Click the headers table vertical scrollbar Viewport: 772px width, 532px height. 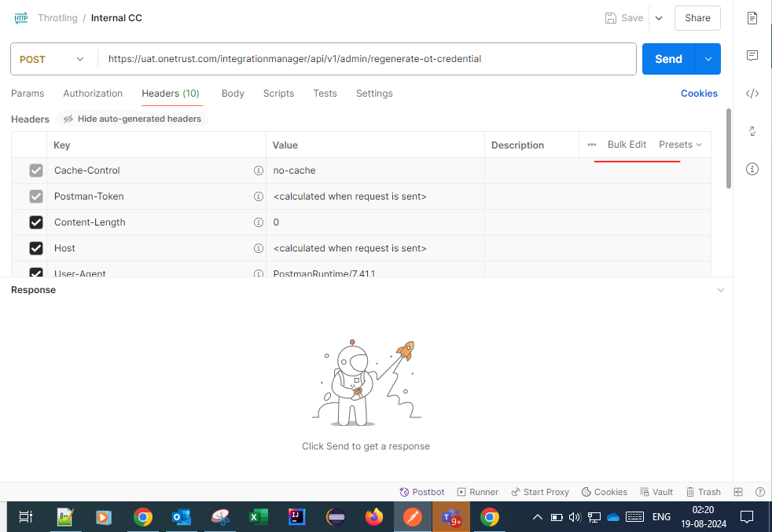click(728, 149)
